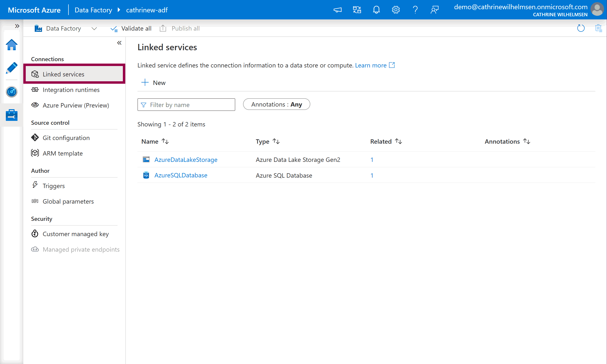
Task: Open the Author pencil icon
Action: pos(11,68)
